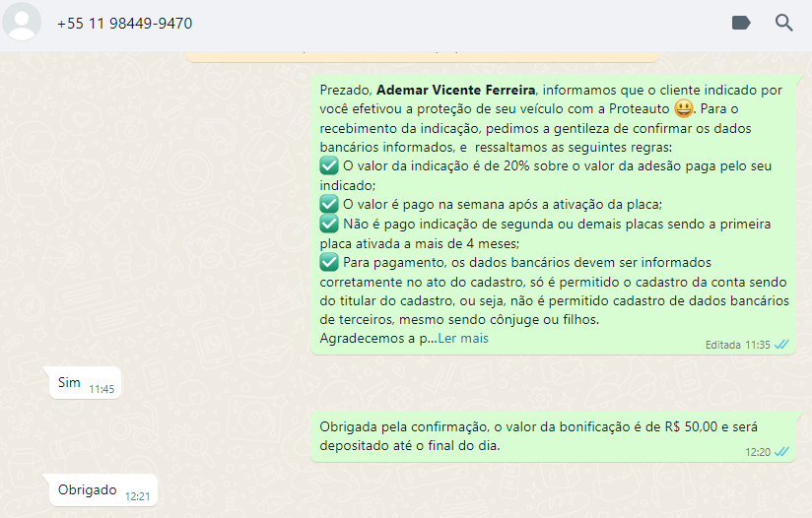
Task: Expand message with 'Ler mais' link
Action: (463, 338)
